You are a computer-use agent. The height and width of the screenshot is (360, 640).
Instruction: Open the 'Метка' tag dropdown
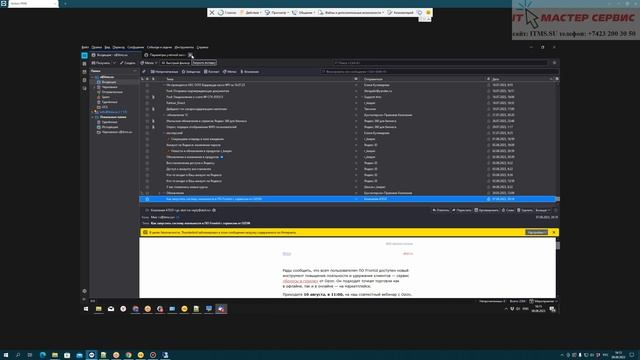[149, 63]
